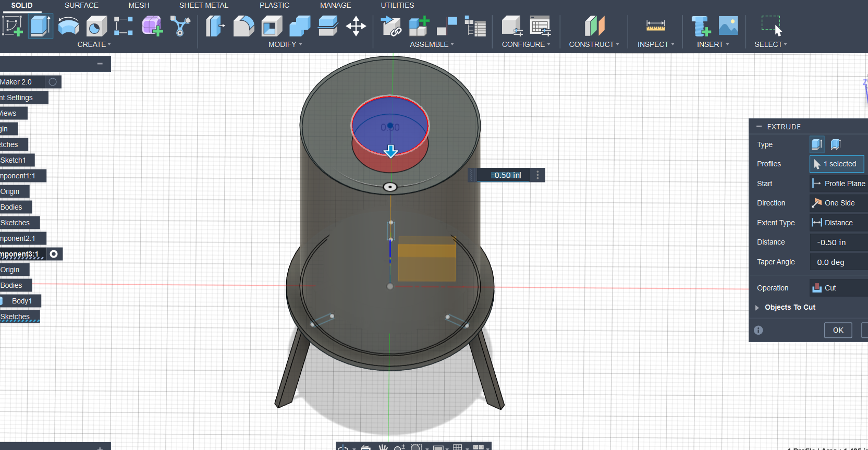Select the Offset Face tool
Image resolution: width=868 pixels, height=450 pixels.
coord(328,26)
